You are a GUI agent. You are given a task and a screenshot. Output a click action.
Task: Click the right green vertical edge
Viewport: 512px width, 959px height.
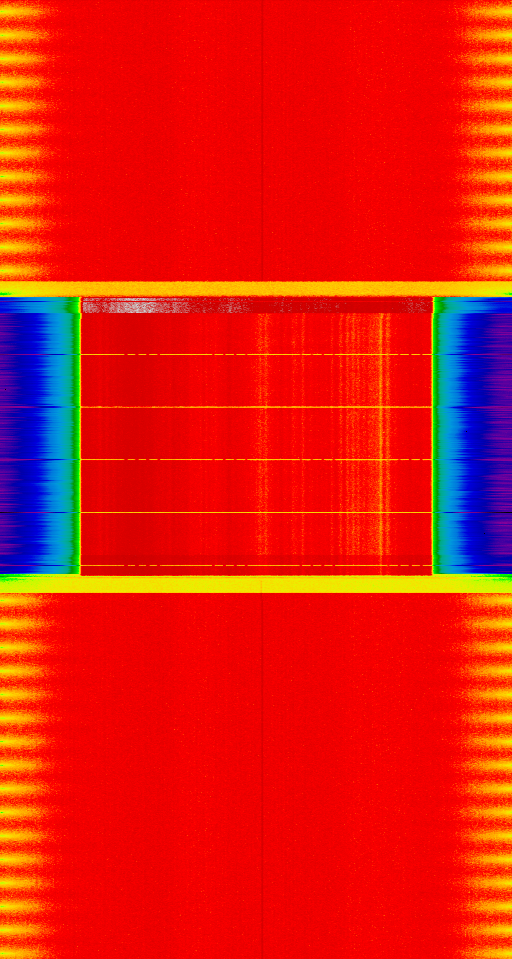point(436,436)
